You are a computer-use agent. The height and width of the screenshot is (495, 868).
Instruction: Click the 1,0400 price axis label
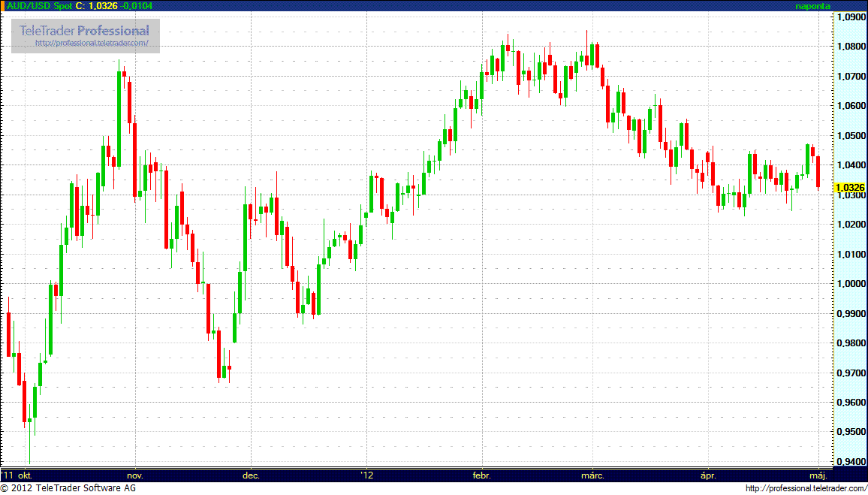click(x=851, y=165)
